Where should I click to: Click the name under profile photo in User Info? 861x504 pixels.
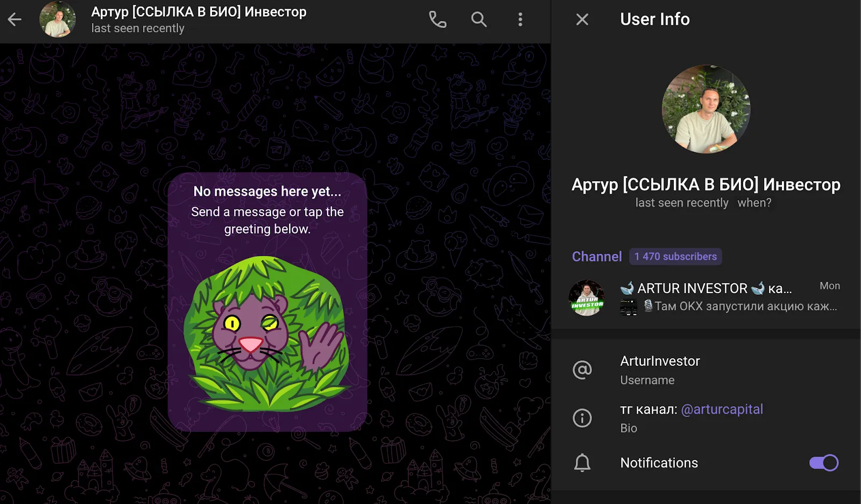706,184
